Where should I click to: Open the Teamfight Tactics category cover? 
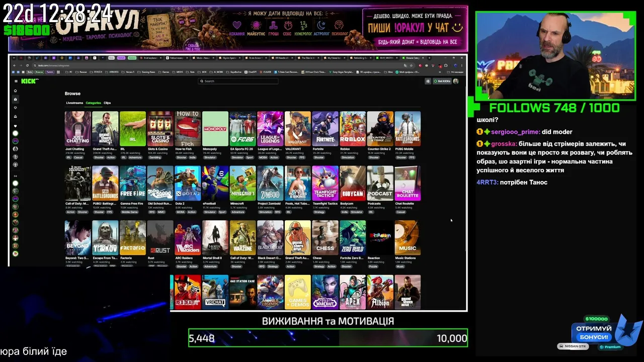point(325,183)
